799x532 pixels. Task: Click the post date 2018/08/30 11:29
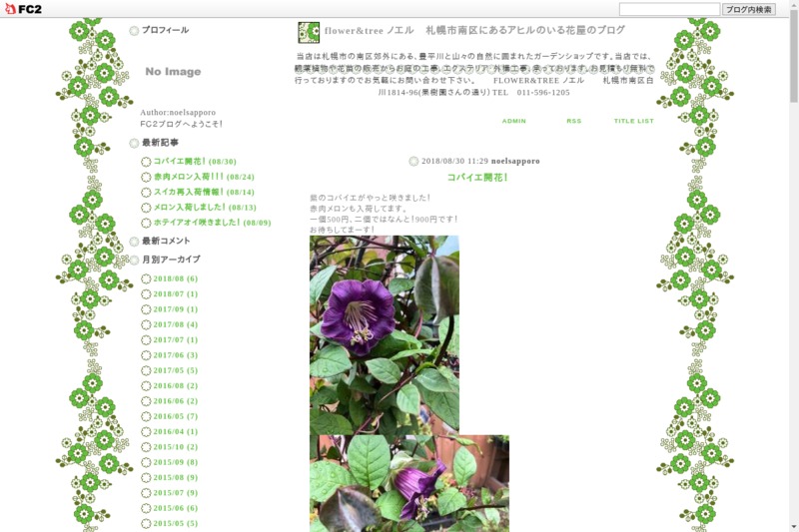coord(454,161)
